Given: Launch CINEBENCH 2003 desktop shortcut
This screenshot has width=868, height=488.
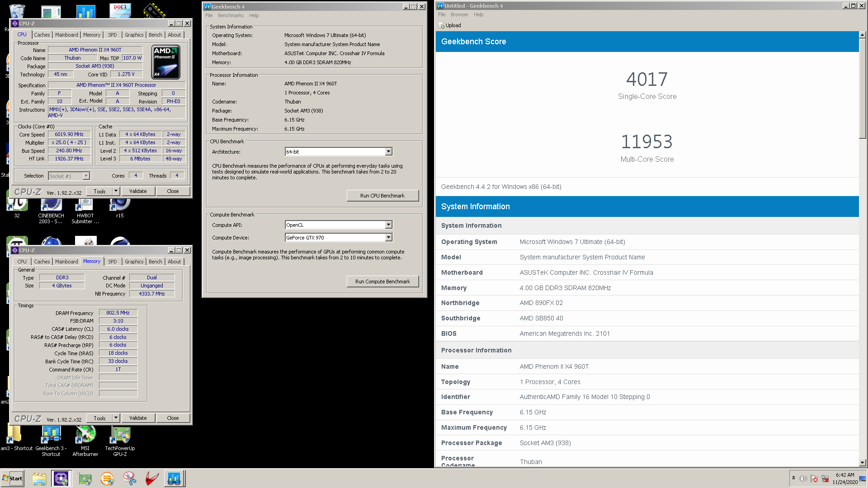Looking at the screenshot, I should [x=51, y=211].
